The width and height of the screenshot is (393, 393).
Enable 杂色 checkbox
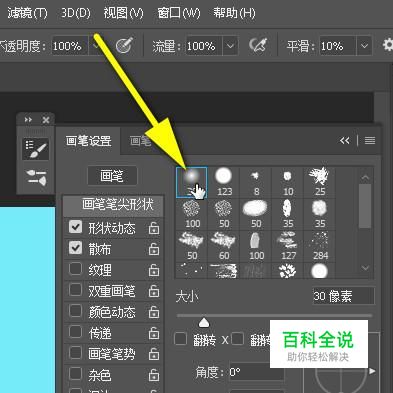pos(76,374)
